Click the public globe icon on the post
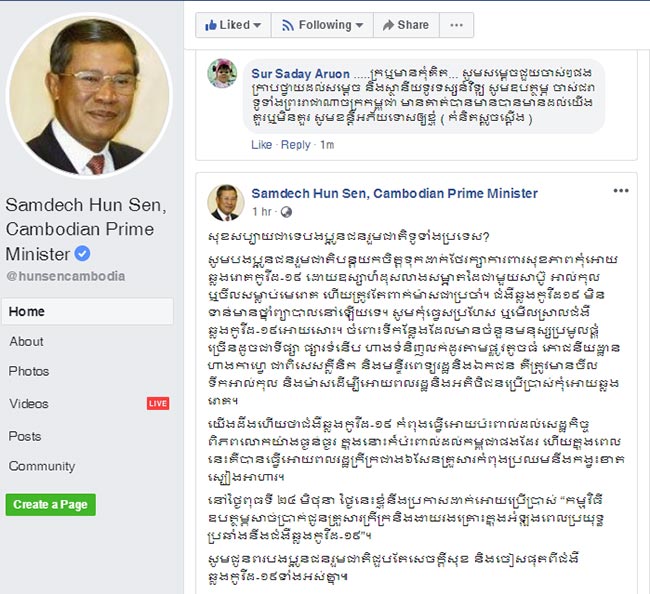The image size is (650, 594). click(286, 212)
